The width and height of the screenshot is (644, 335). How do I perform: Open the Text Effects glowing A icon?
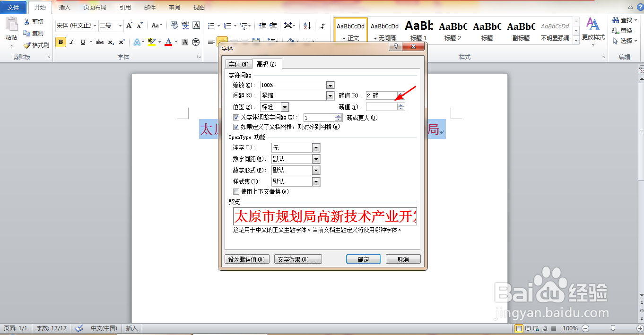[137, 42]
